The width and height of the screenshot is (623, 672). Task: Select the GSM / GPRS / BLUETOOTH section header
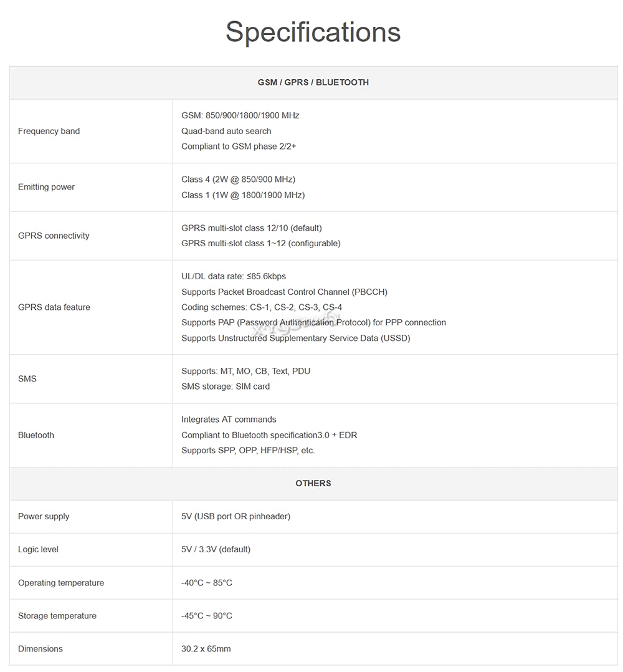tap(313, 82)
